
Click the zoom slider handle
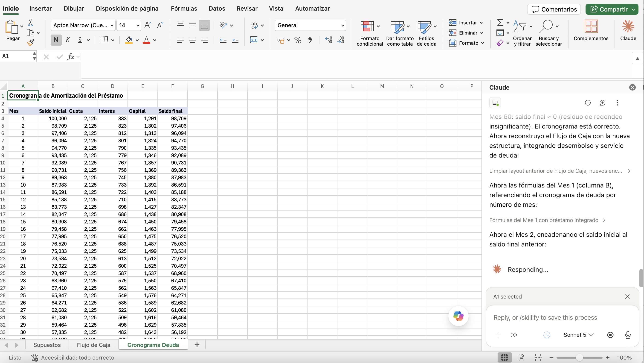[579, 357]
